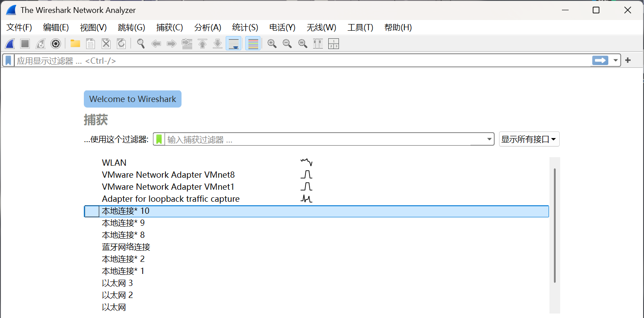The height and width of the screenshot is (318, 644).
Task: Reload the capture file icon
Action: [121, 44]
